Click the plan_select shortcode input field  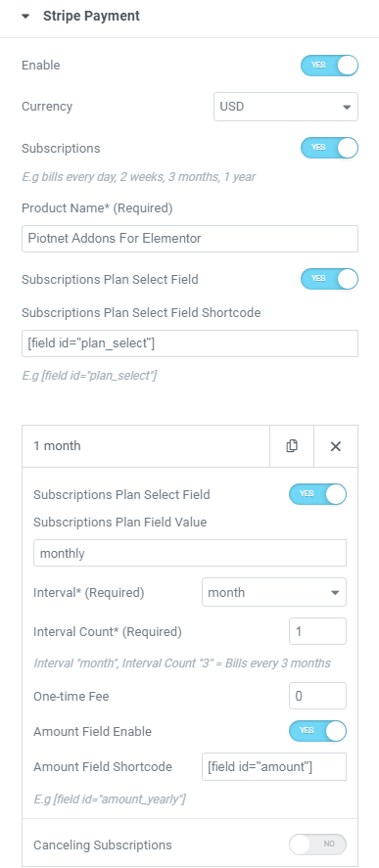(x=190, y=343)
